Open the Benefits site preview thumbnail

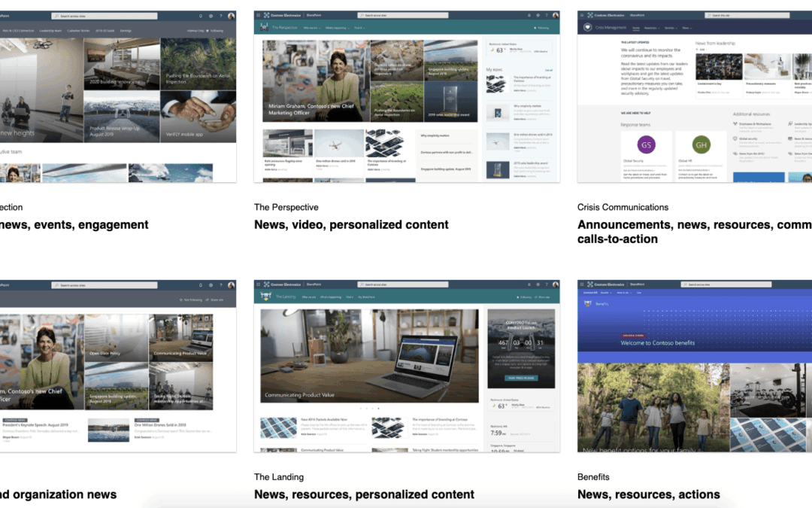[695, 366]
